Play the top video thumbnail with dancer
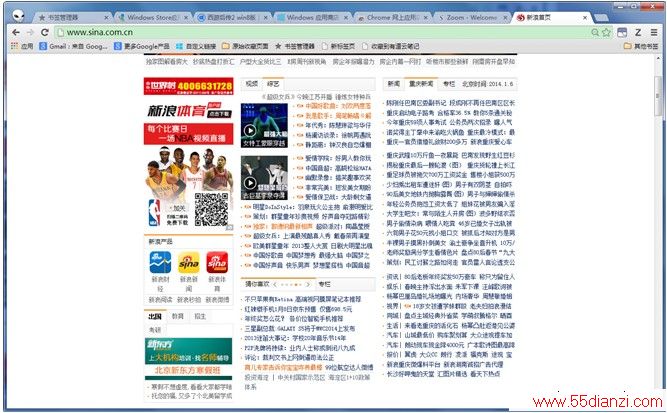 264,125
